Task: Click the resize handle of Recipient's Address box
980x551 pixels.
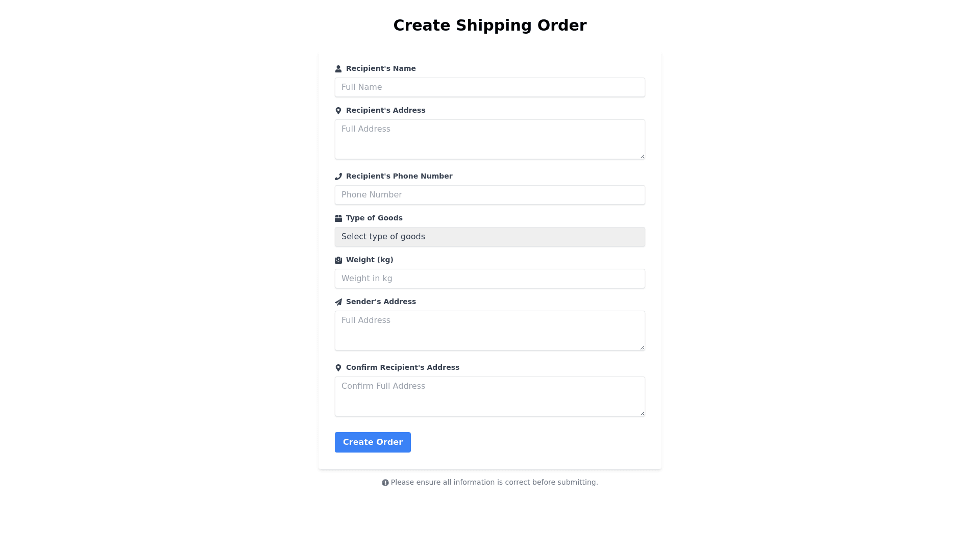Action: 642,156
